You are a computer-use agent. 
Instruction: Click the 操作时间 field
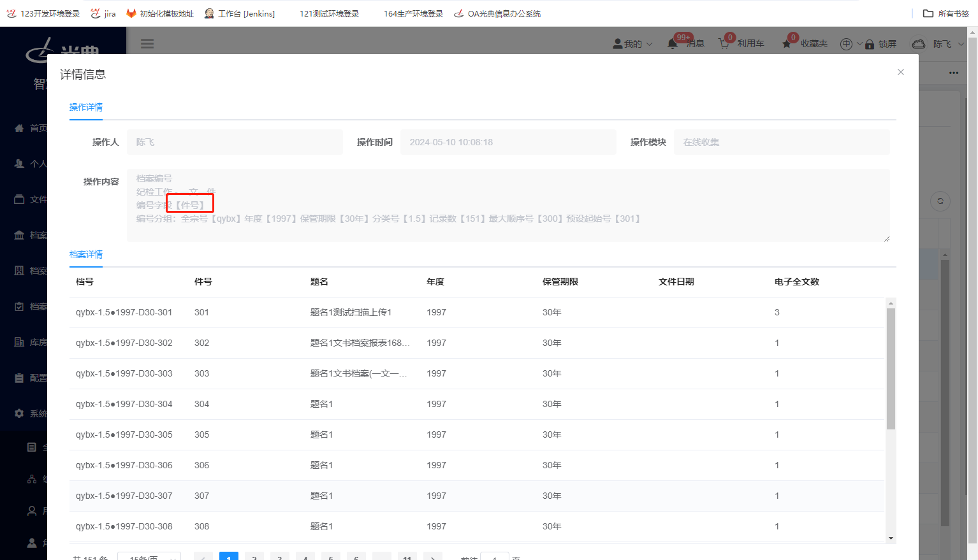point(508,142)
